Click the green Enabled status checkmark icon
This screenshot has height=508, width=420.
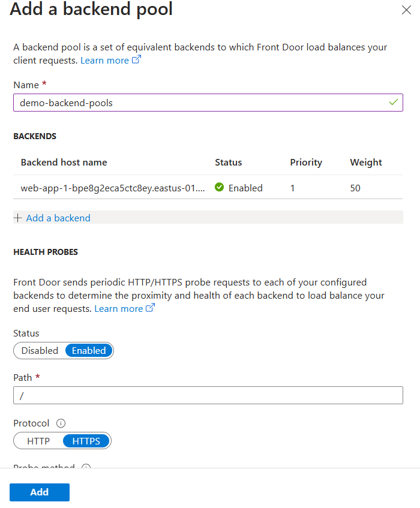(219, 188)
